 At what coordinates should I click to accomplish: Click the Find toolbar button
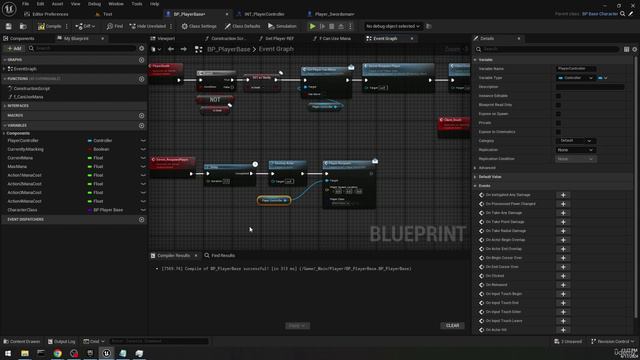115,26
